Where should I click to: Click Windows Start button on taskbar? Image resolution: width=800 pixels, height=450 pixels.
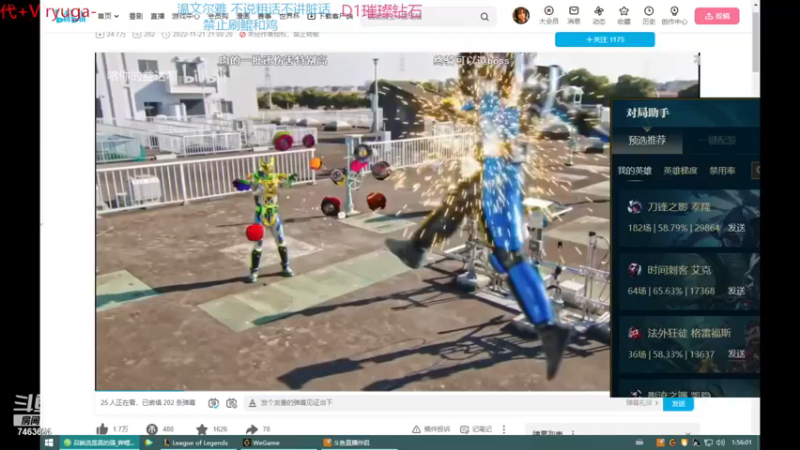tap(49, 442)
